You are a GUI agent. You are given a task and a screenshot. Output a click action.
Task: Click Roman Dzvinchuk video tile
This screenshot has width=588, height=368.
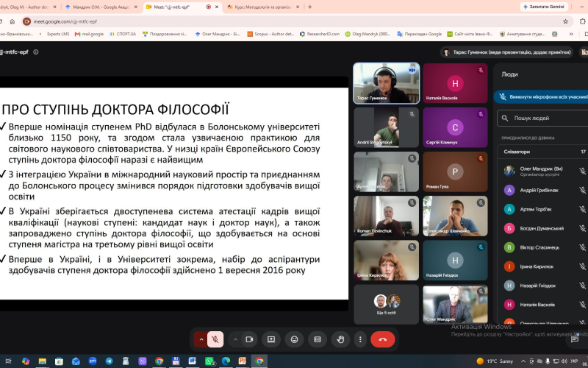387,216
